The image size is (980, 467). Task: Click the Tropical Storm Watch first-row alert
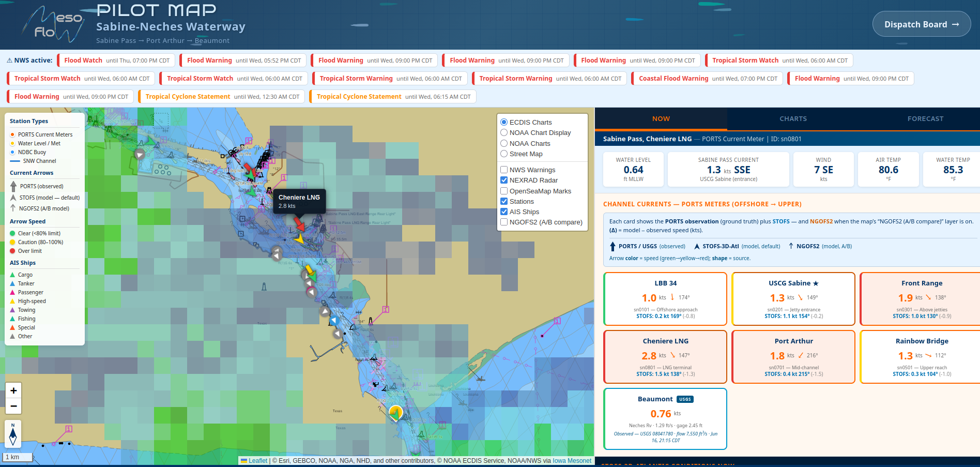tap(779, 61)
